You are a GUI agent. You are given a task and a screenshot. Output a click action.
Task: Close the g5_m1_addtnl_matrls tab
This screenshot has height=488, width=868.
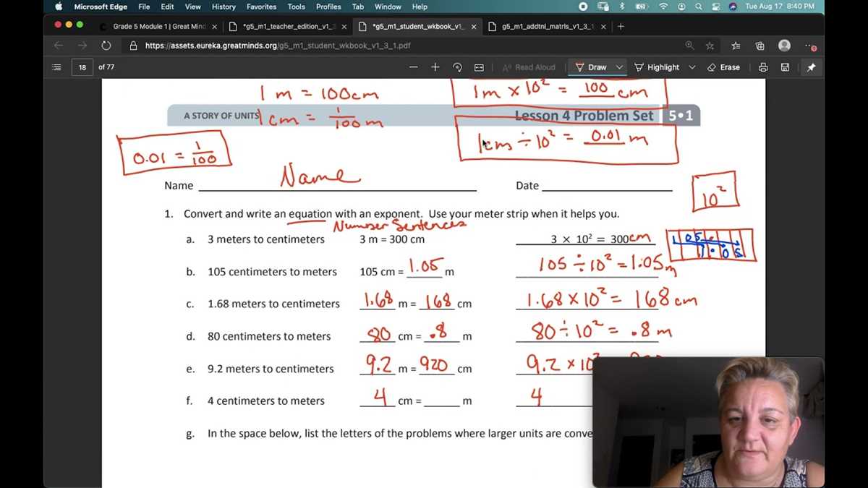coord(603,27)
